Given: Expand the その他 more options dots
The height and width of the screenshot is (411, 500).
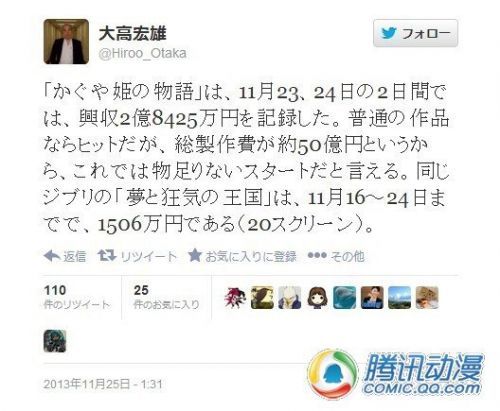Looking at the screenshot, I should coord(317,255).
